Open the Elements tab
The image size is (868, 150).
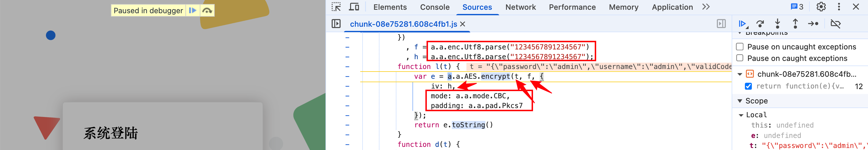(390, 7)
